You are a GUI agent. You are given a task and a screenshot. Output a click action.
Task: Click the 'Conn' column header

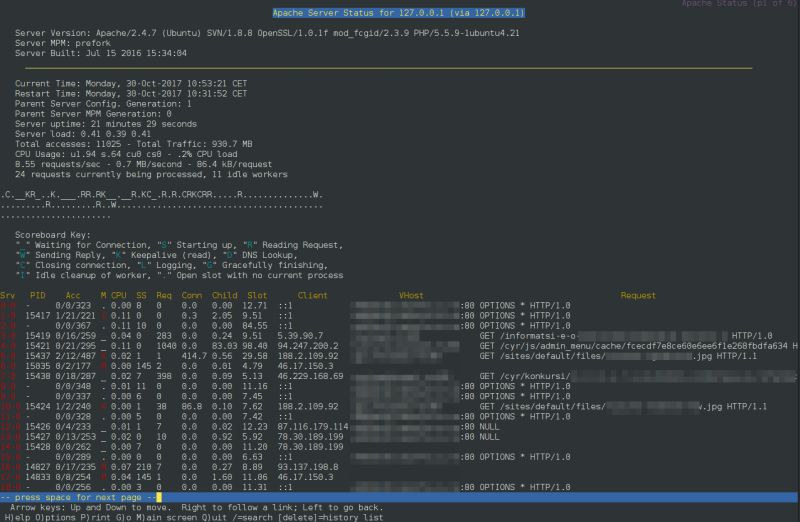(192, 295)
